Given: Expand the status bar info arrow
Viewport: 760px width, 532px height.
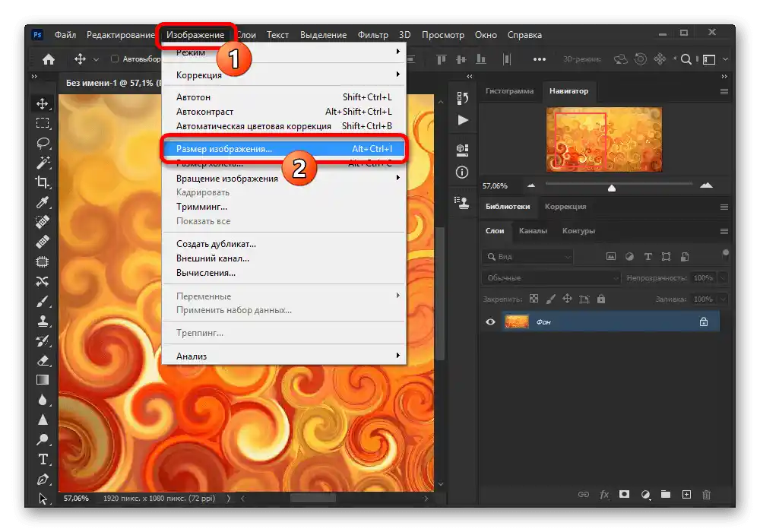Looking at the screenshot, I should 228,498.
